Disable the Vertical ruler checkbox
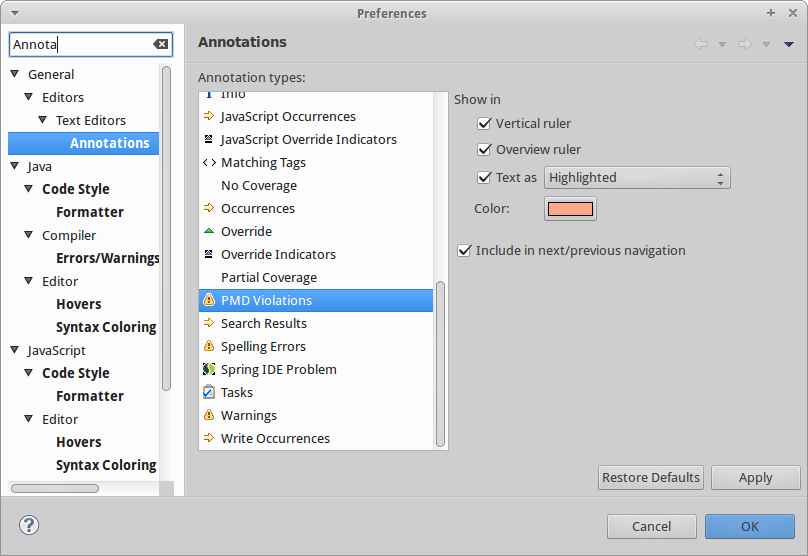 point(486,123)
